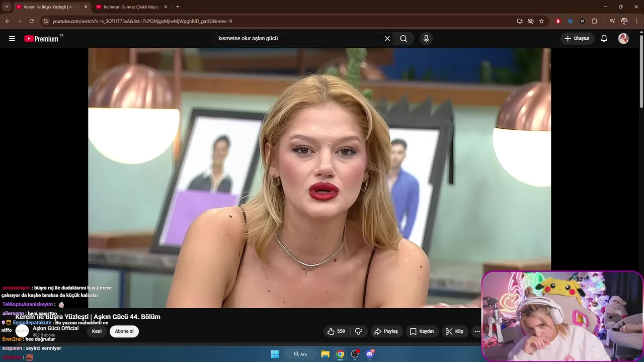Click the crossed-eye icon in address bar
Viewport: 644px width, 362px height.
(530, 21)
